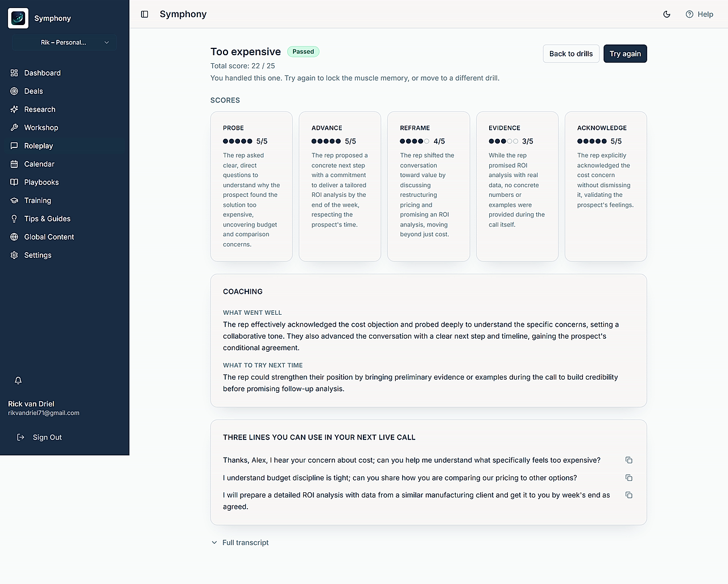Click the Deals target icon
This screenshot has height=584, width=728.
click(x=14, y=91)
